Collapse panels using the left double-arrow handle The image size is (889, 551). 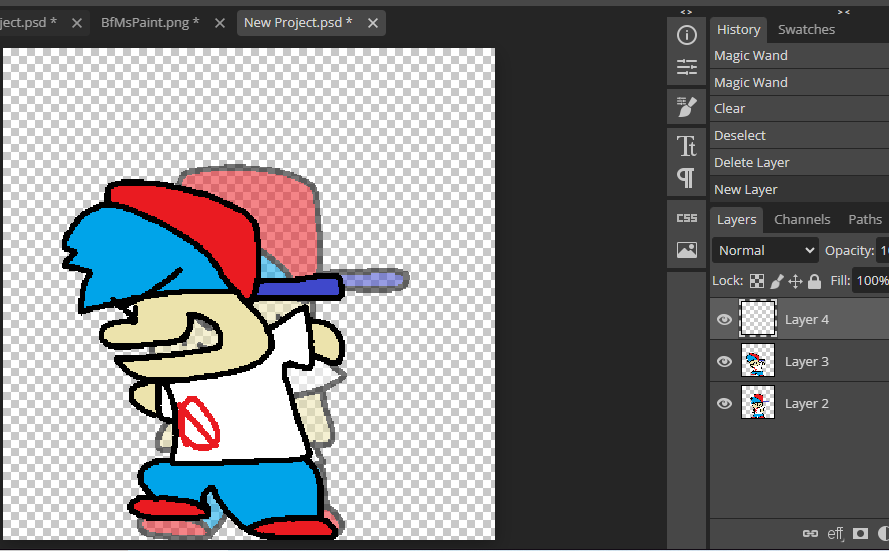click(686, 12)
